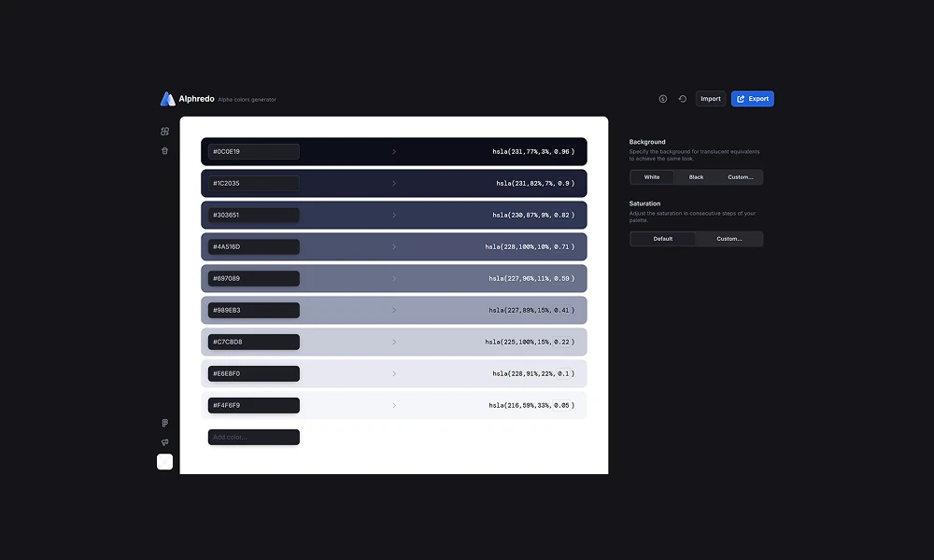Click the circular coin icon in header
Image resolution: width=934 pixels, height=560 pixels.
663,99
